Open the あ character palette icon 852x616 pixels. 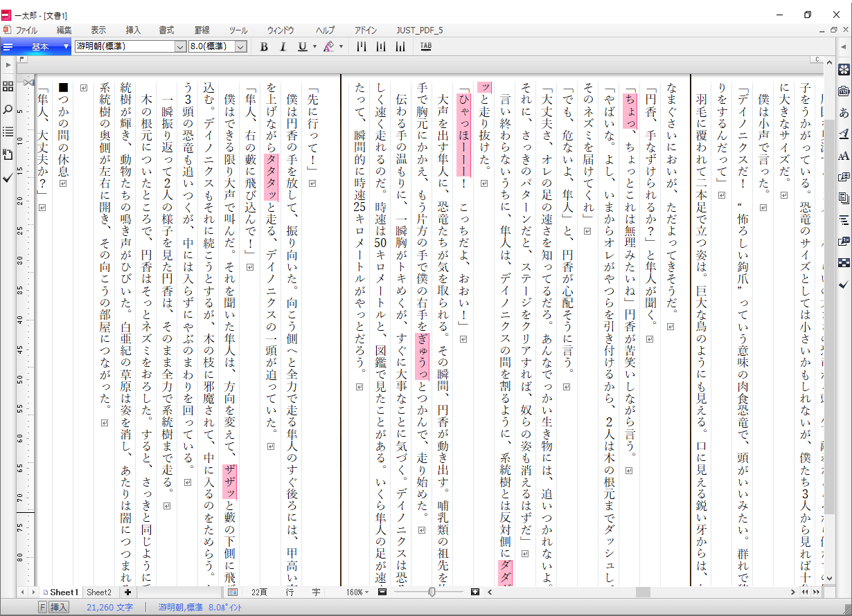coord(843,112)
